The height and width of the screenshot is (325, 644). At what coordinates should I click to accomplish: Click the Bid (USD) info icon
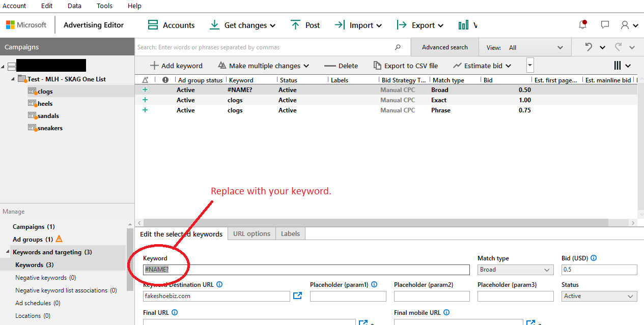click(594, 258)
